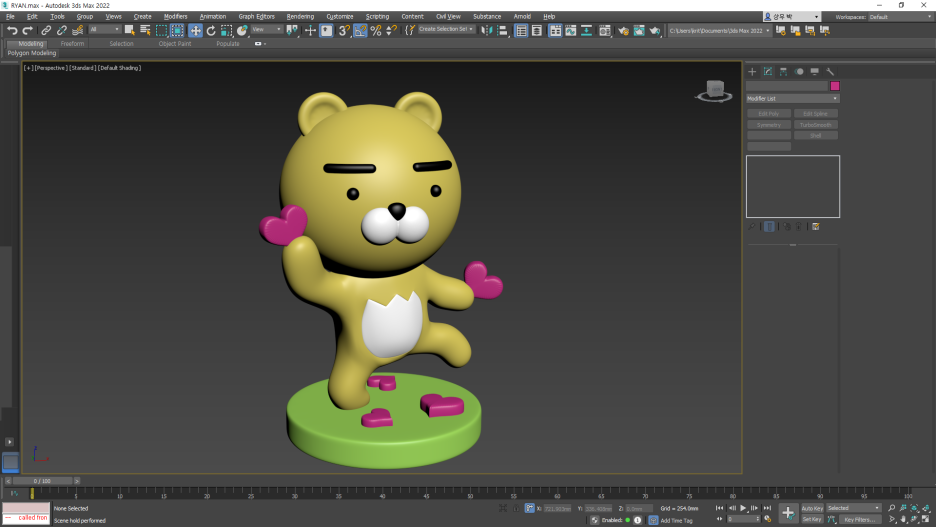936x527 pixels.
Task: Switch to the Object Paint ribbon tab
Action: pos(175,44)
